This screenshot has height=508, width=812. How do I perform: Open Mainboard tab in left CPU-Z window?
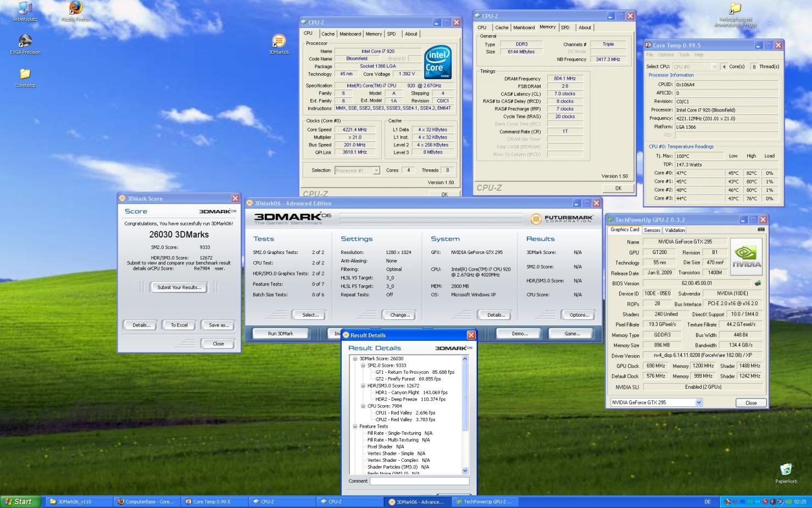pyautogui.click(x=350, y=34)
